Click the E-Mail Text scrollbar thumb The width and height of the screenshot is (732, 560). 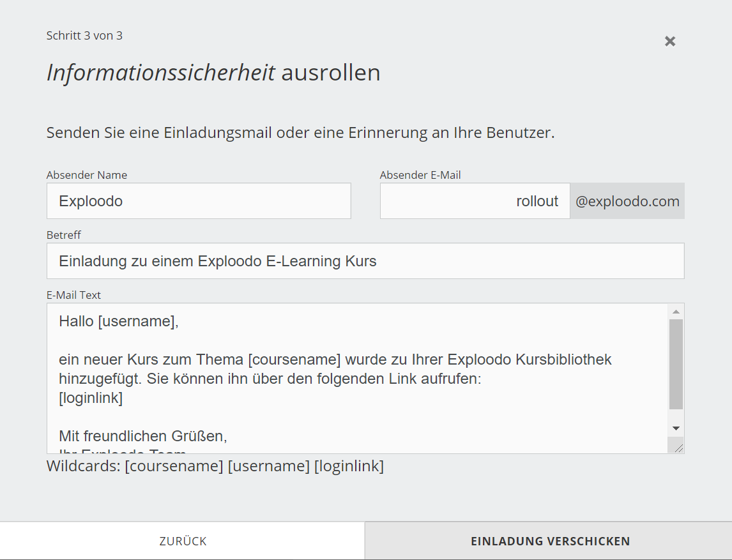(676, 364)
